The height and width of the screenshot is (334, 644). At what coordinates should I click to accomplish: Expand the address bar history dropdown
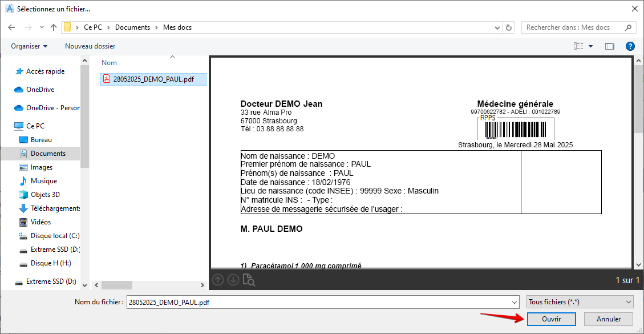pos(497,27)
